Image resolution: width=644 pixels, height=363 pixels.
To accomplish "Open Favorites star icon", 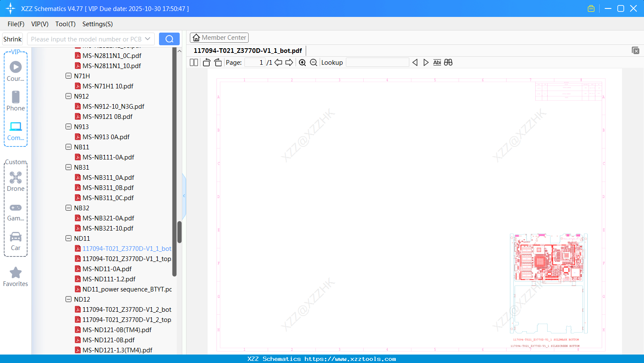I will (x=16, y=272).
